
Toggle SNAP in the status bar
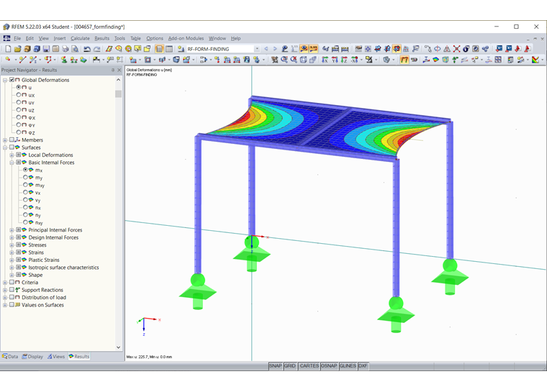pos(275,366)
